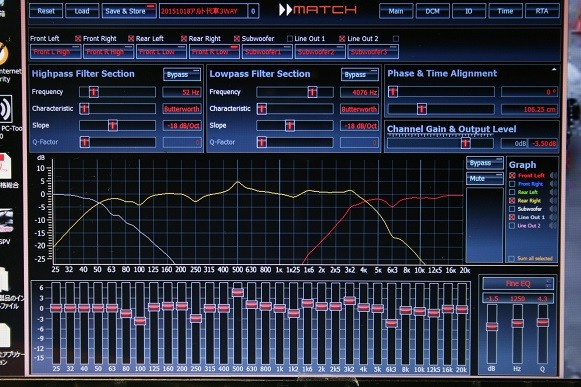Check Rear Left in Graph panel
This screenshot has height=387, width=581.
pos(512,192)
